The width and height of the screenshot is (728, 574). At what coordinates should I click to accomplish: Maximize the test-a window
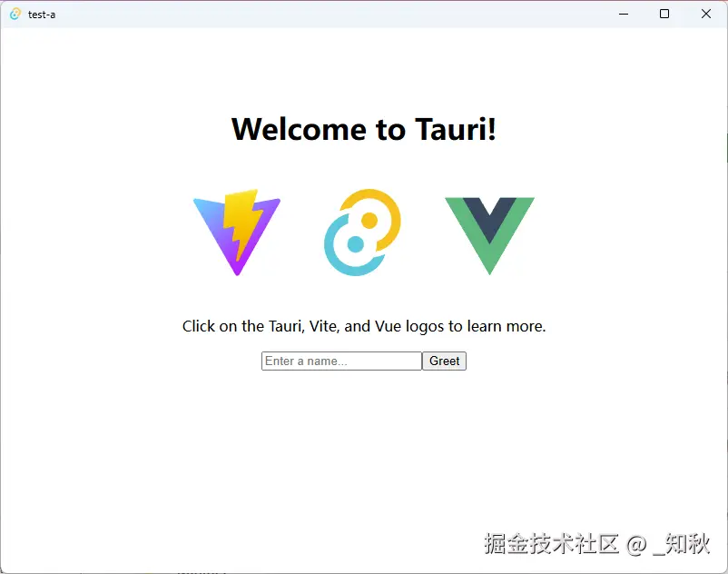pos(664,14)
